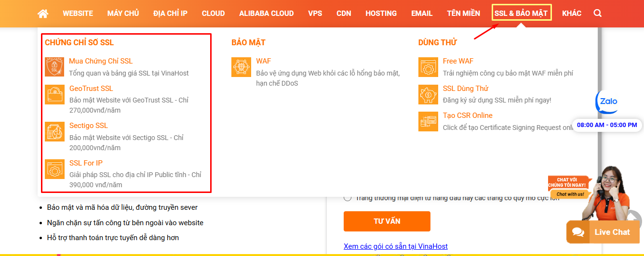
Task: Click the Tạo CSR Online icon
Action: (428, 121)
